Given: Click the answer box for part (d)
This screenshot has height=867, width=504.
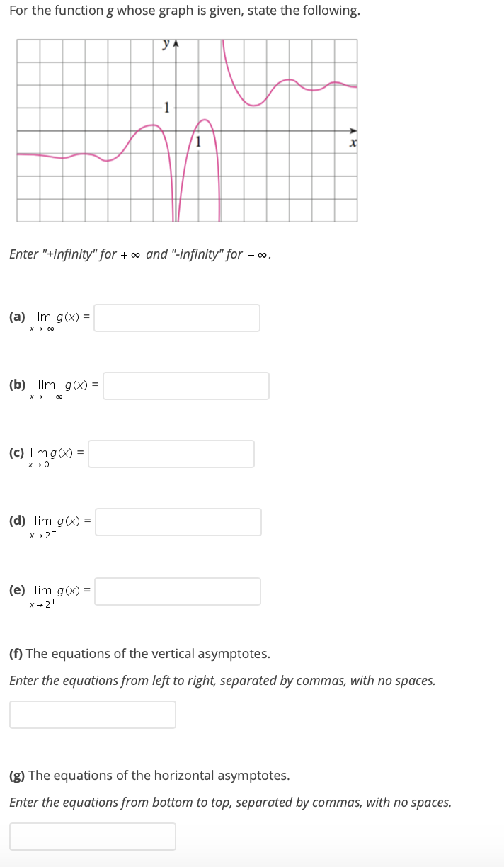Looking at the screenshot, I should click(178, 521).
